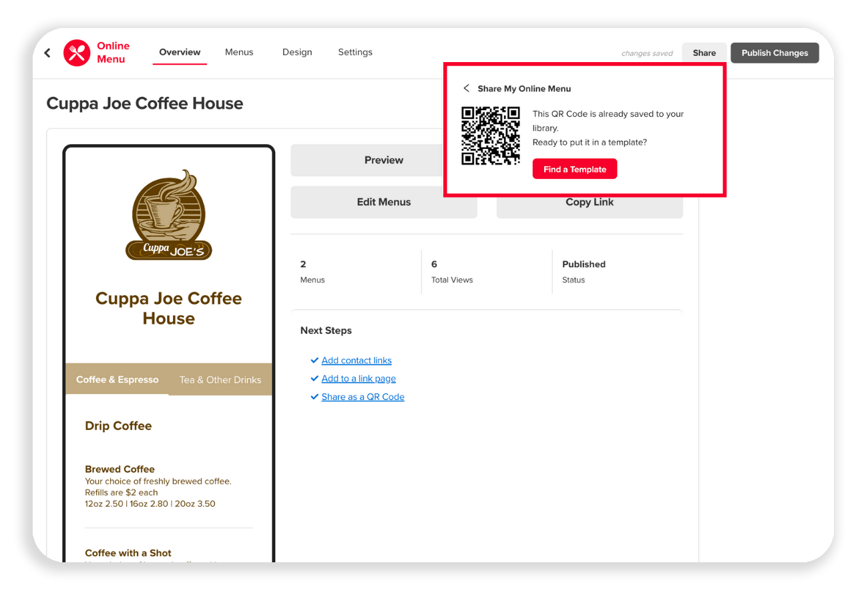Click the back chevron in Share My Online Menu
The image size is (868, 601).
click(x=466, y=88)
